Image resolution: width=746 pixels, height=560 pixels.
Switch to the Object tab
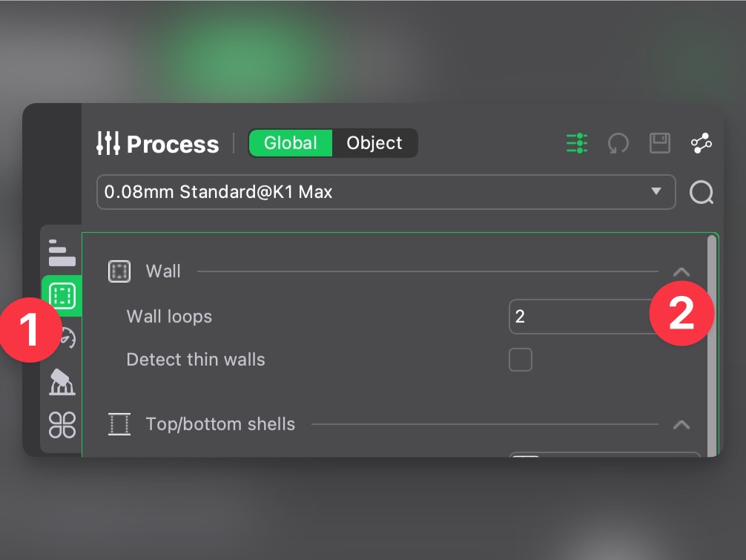pyautogui.click(x=374, y=143)
